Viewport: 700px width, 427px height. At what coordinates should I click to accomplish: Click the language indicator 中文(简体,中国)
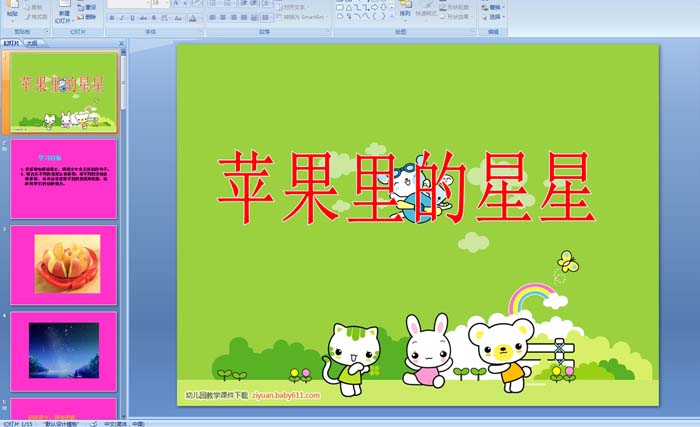point(124,424)
